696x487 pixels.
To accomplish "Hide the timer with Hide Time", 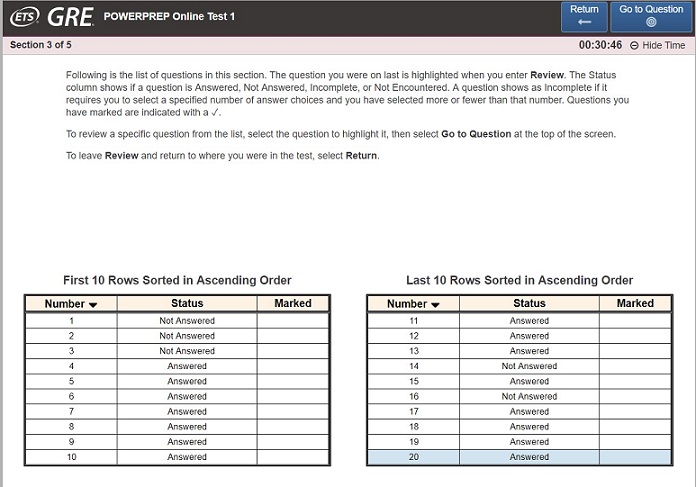I will (658, 45).
